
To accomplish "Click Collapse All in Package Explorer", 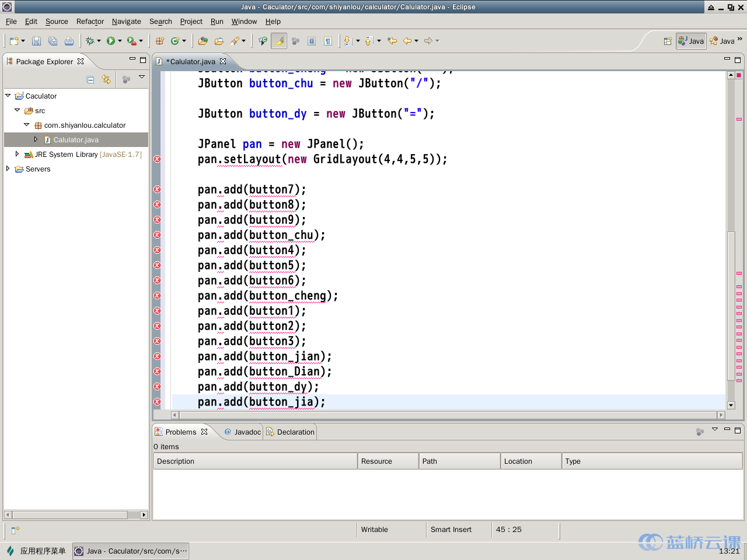I will point(90,79).
